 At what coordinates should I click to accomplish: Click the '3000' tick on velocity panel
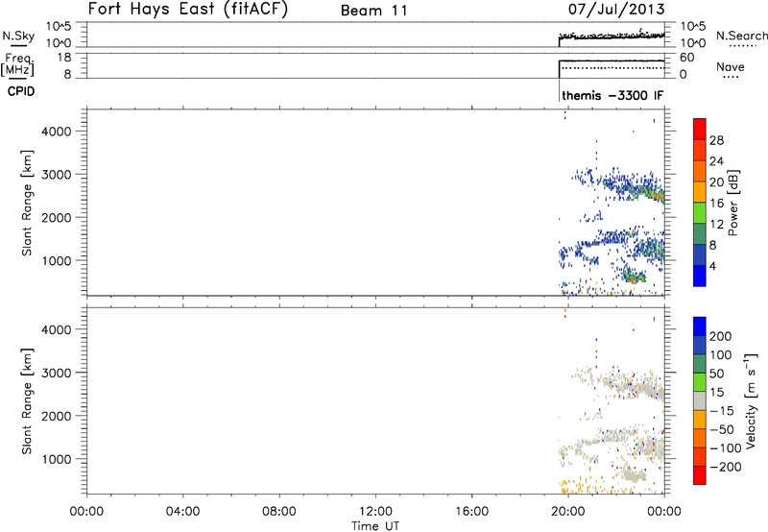coord(57,373)
